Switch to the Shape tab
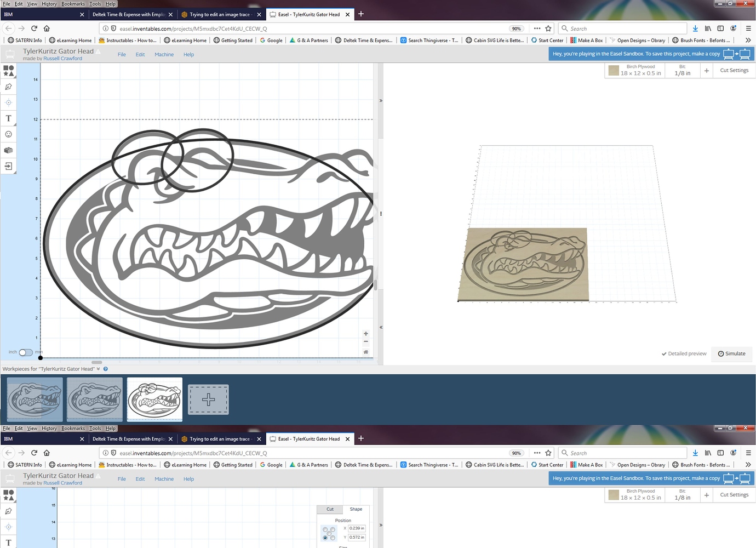The width and height of the screenshot is (756, 548). (356, 509)
